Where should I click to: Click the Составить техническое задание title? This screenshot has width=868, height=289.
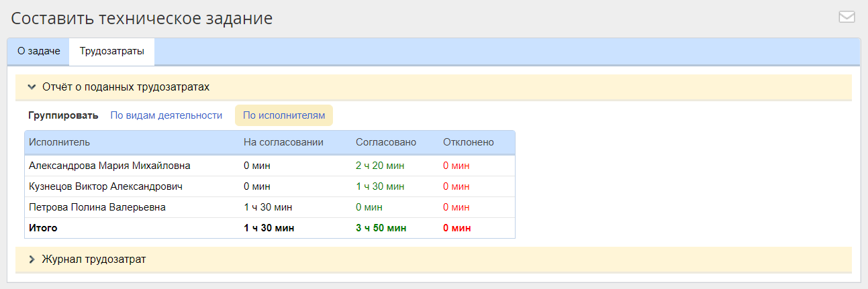pyautogui.click(x=142, y=18)
